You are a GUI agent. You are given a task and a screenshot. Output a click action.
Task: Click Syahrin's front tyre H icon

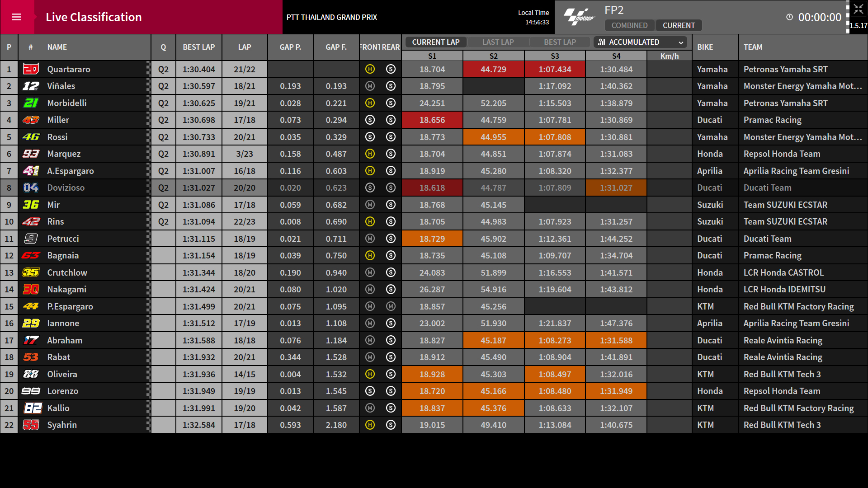click(370, 425)
